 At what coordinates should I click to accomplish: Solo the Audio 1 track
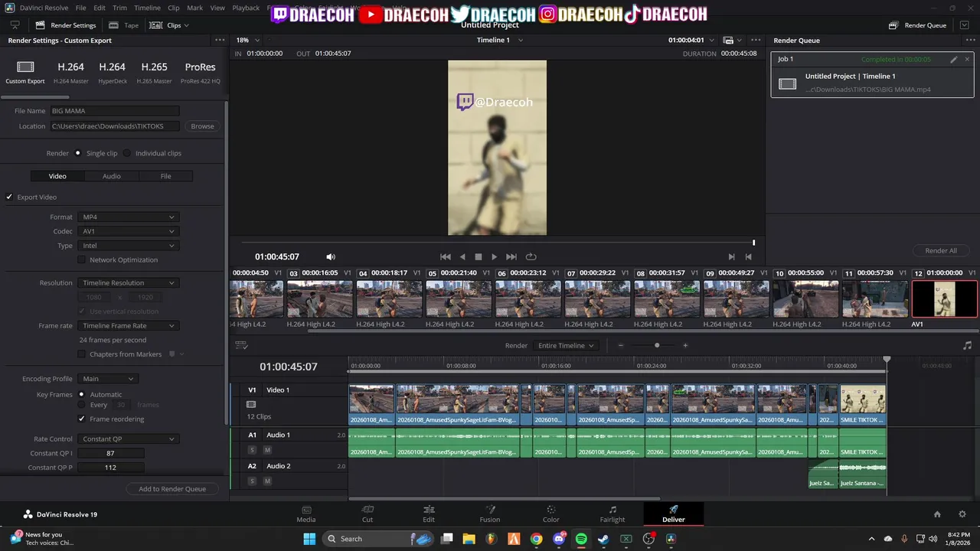252,450
